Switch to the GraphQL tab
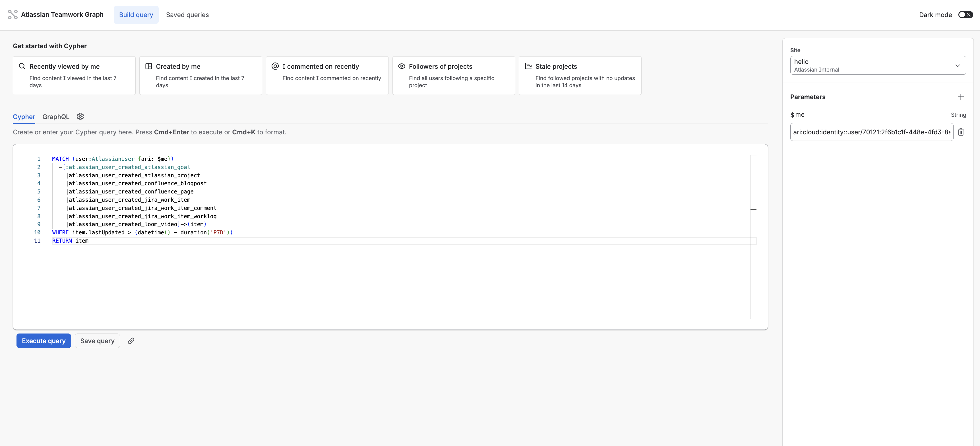The height and width of the screenshot is (446, 980). click(x=56, y=117)
